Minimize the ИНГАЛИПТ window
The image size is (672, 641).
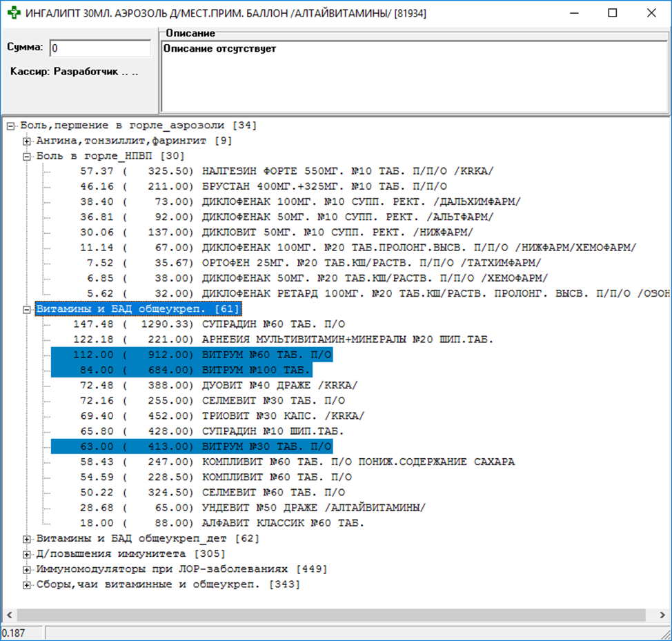coord(574,13)
